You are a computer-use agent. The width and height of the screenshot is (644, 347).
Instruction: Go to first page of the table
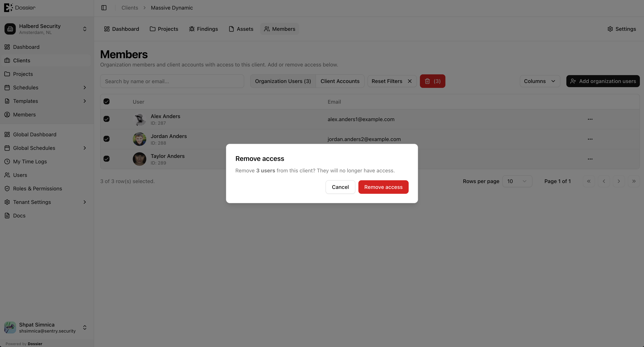(x=589, y=181)
